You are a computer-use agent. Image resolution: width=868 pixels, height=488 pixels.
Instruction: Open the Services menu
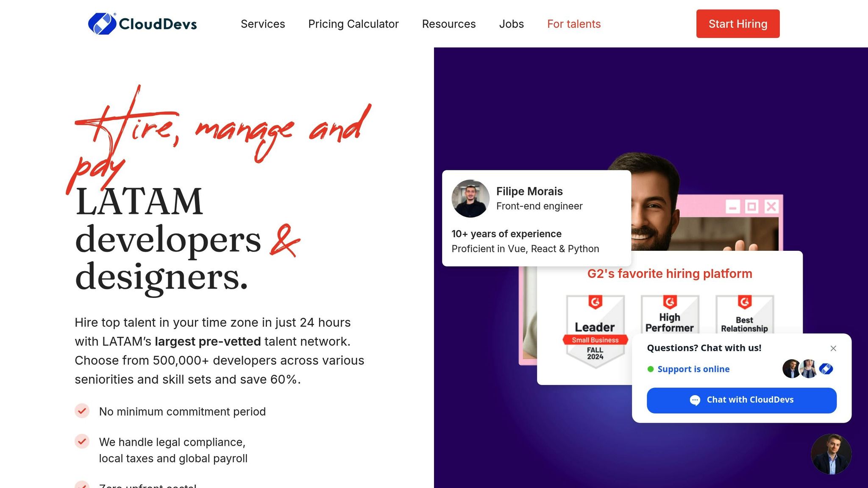pyautogui.click(x=263, y=24)
